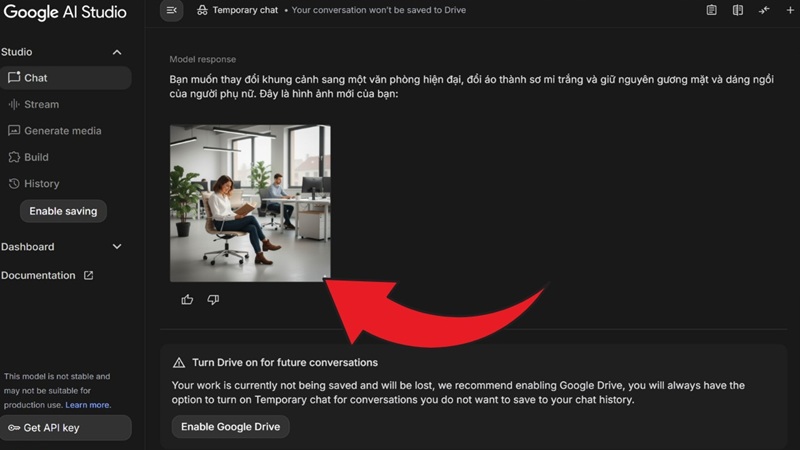Open Stream in the sidebar
The width and height of the screenshot is (800, 450).
tap(65, 104)
